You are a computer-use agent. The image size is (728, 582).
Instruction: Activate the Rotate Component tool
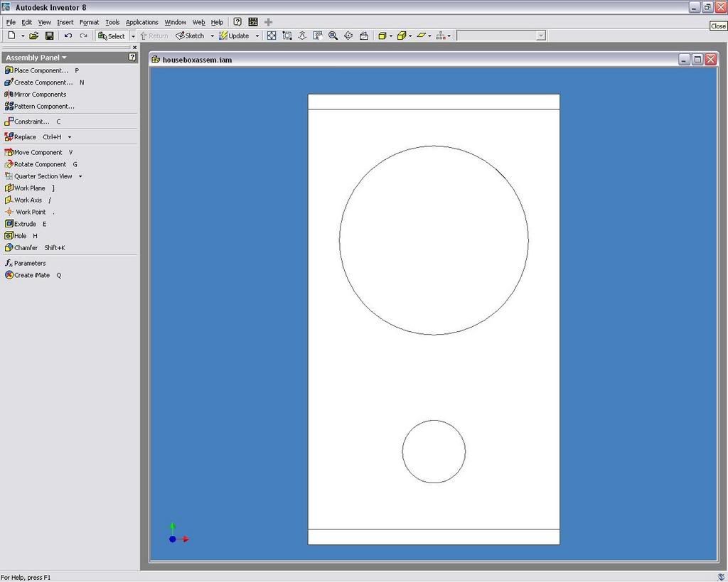(x=40, y=164)
